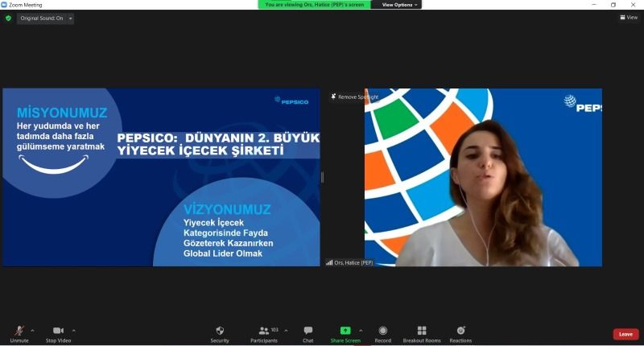Start recording with Record button
The height and width of the screenshot is (346, 644).
point(382,333)
